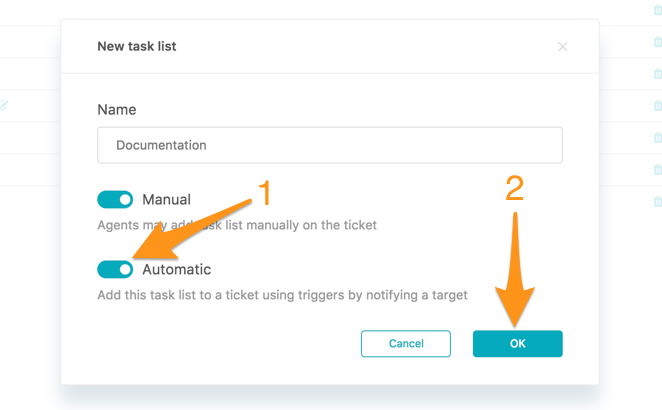Close the New task list dialog

click(x=562, y=47)
